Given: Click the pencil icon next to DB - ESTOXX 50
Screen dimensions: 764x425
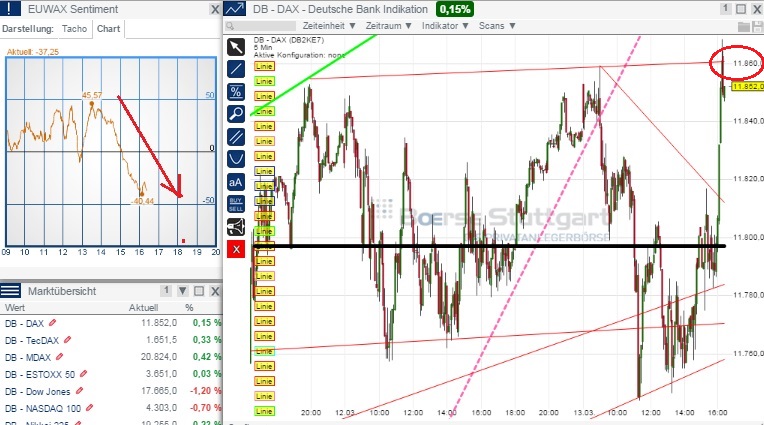Looking at the screenshot, I should [x=84, y=374].
